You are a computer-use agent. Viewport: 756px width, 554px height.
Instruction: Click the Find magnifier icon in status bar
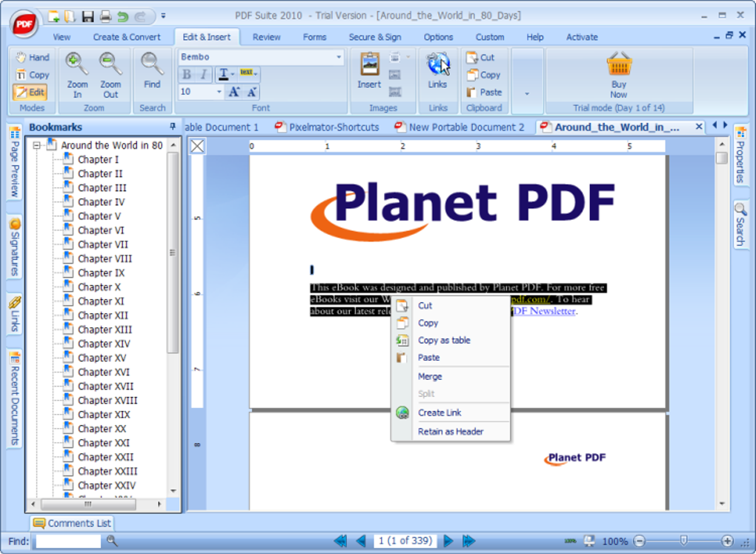pos(112,541)
